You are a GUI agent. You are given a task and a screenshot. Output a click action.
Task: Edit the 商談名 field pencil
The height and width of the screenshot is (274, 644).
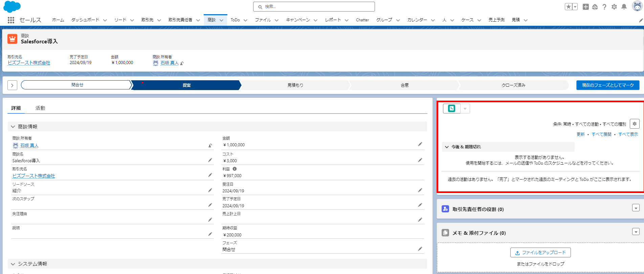click(x=210, y=160)
